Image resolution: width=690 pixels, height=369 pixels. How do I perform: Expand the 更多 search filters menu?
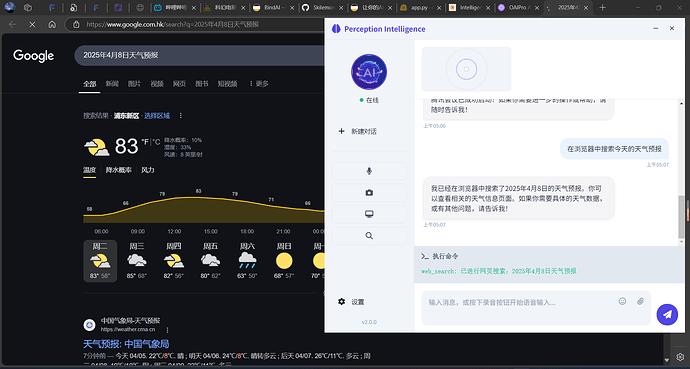pyautogui.click(x=259, y=84)
